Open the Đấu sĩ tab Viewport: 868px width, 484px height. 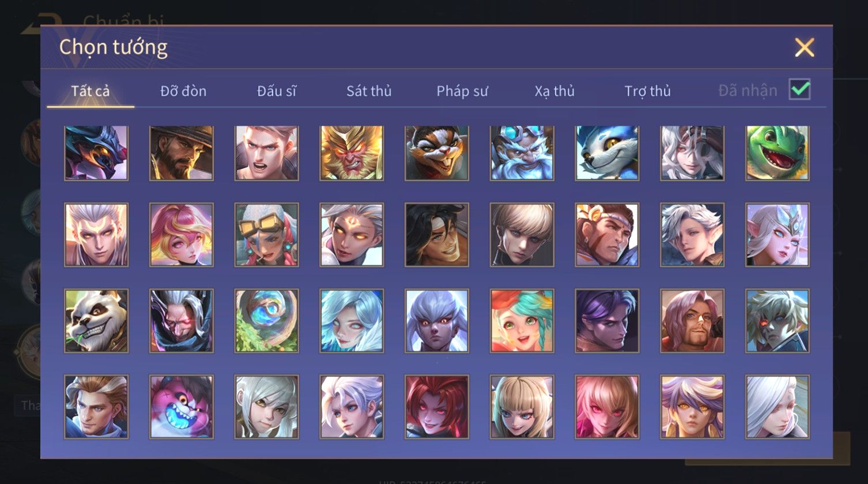277,91
